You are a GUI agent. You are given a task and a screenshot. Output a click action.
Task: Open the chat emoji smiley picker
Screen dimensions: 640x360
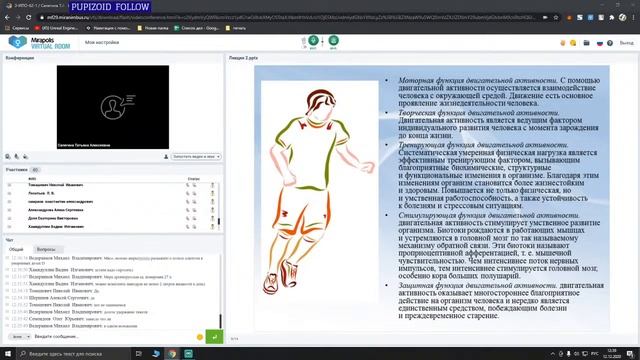tap(200, 337)
